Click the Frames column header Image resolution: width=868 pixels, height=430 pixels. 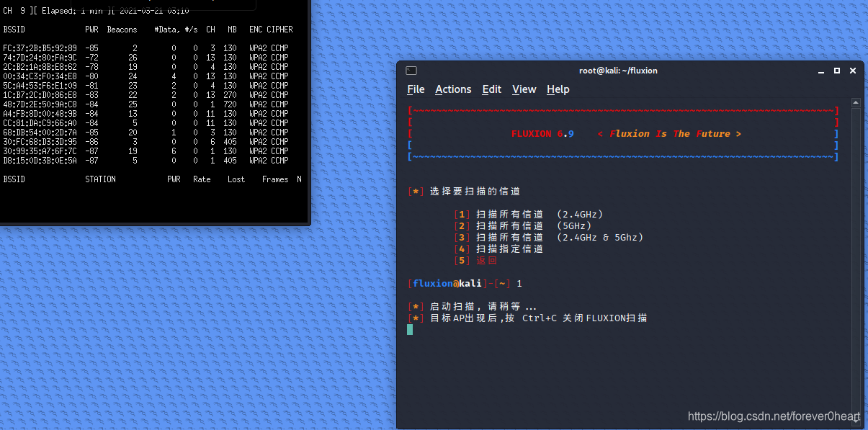pyautogui.click(x=275, y=179)
